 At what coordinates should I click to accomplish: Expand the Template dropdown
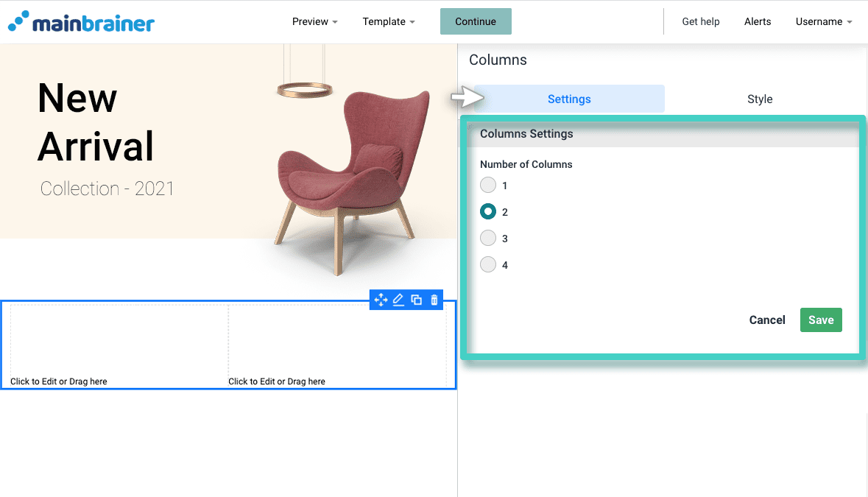point(389,21)
